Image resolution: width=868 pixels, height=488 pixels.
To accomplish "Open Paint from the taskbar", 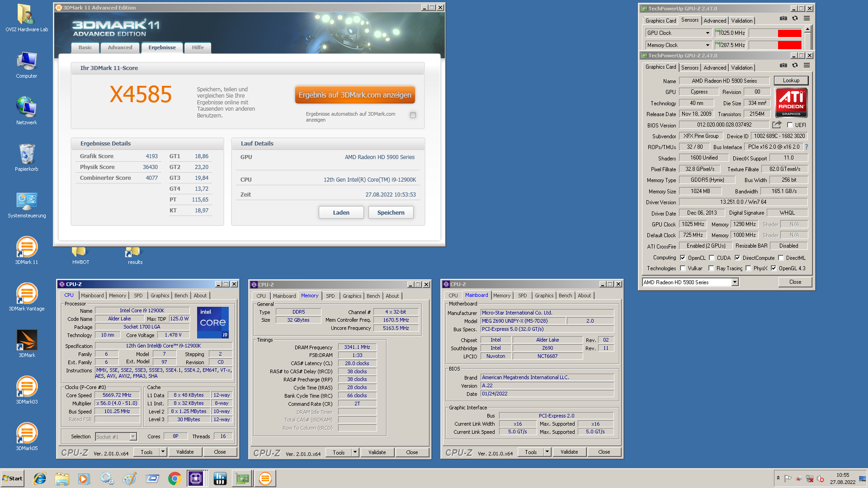I will [x=130, y=479].
